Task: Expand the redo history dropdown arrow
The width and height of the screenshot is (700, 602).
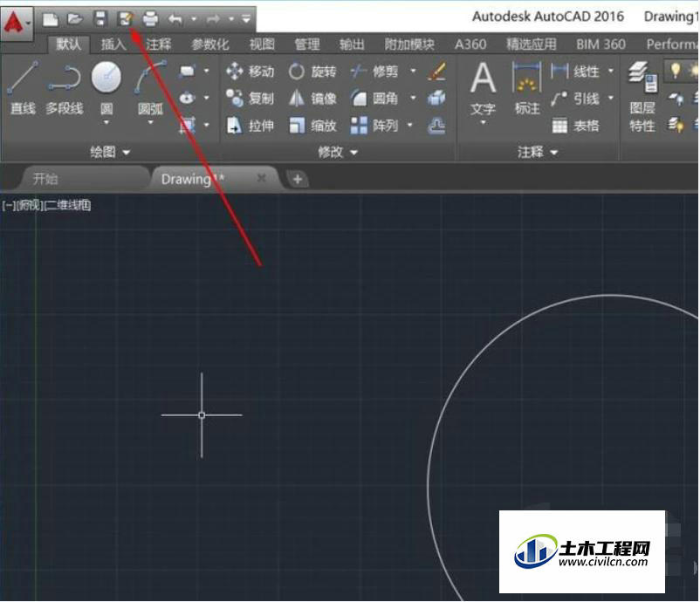Action: [231, 19]
